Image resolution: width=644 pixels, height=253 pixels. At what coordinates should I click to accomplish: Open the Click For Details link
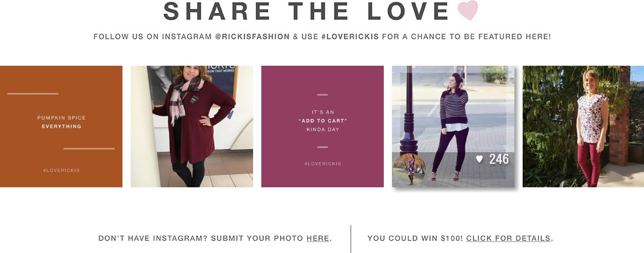(508, 238)
